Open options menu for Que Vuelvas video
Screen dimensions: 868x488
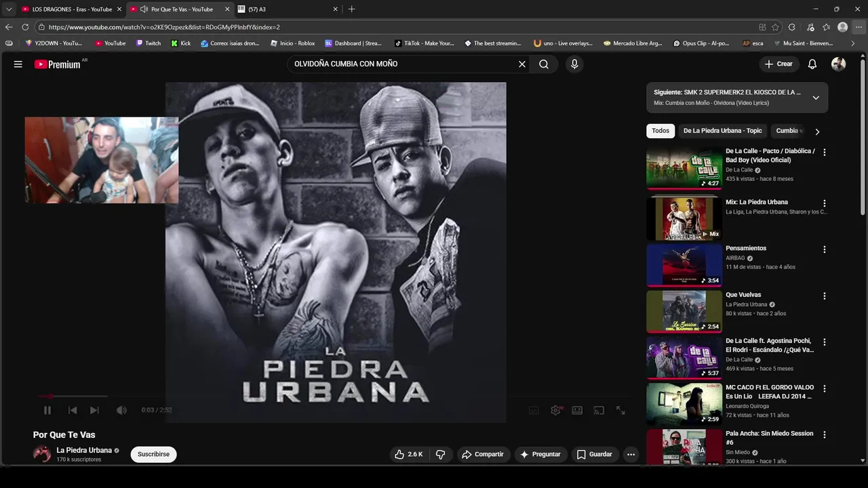tap(825, 296)
